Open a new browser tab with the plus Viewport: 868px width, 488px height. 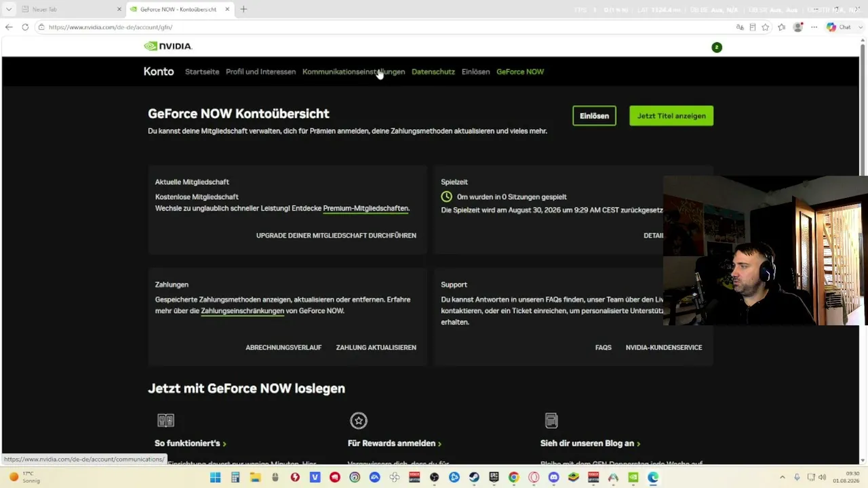click(x=243, y=9)
